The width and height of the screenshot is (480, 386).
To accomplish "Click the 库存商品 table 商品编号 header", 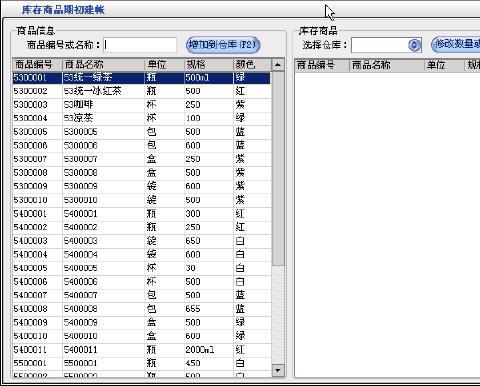I will [322, 65].
